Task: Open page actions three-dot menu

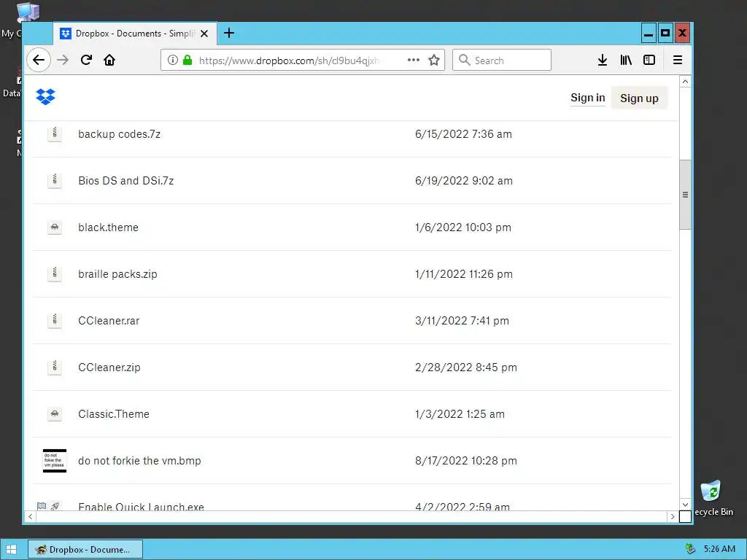Action: point(414,60)
